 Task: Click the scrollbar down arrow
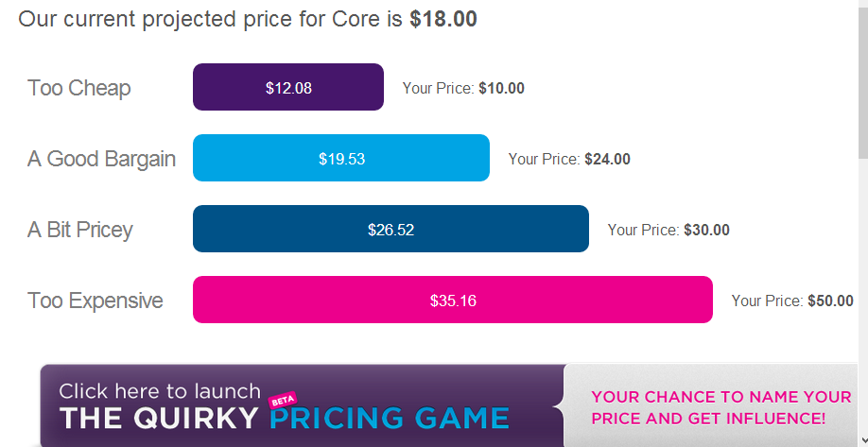point(863,440)
